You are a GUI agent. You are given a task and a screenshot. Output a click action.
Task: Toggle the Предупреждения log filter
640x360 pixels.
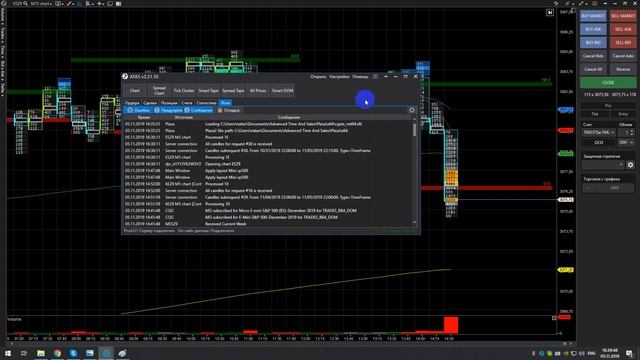(x=168, y=110)
